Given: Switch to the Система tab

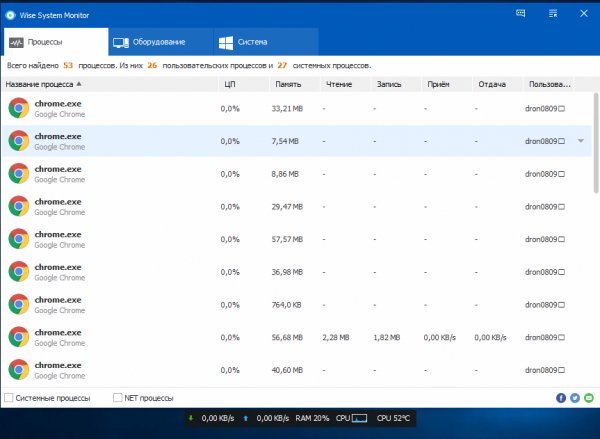Looking at the screenshot, I should tap(266, 42).
